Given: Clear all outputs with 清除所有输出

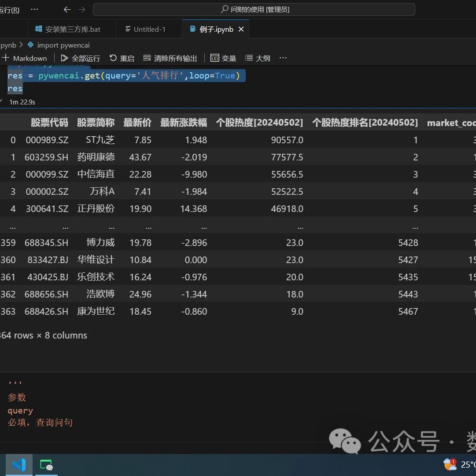Looking at the screenshot, I should point(170,58).
